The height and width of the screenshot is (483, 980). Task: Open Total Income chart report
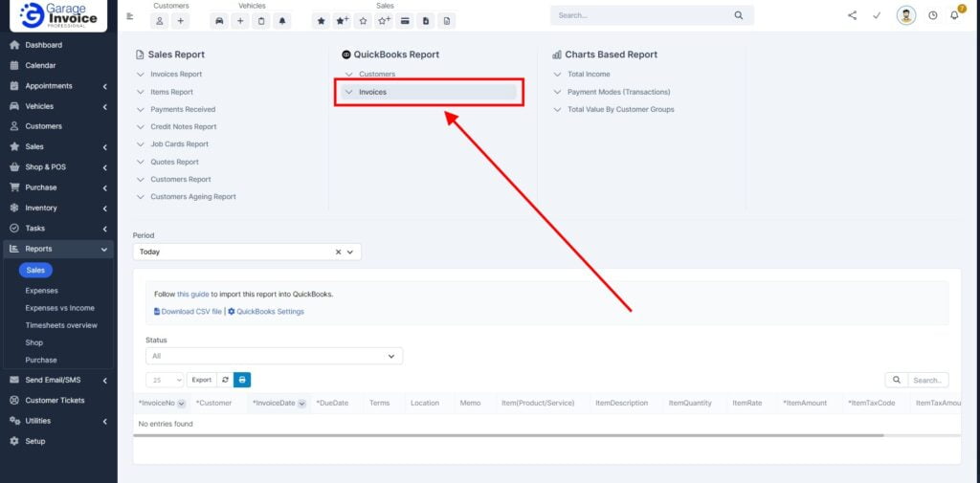[x=589, y=74]
